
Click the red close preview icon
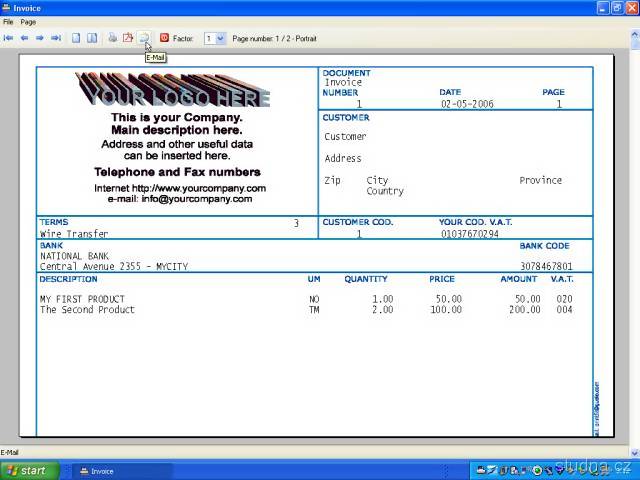[x=165, y=38]
